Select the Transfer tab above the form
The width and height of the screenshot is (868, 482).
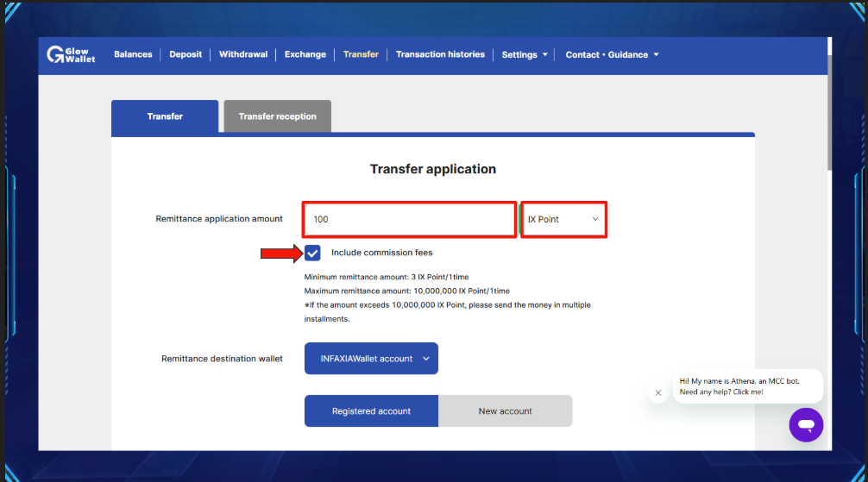point(165,116)
